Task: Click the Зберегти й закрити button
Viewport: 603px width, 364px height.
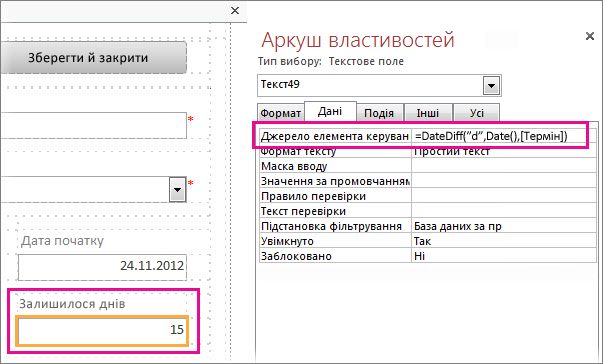Action: point(93,58)
